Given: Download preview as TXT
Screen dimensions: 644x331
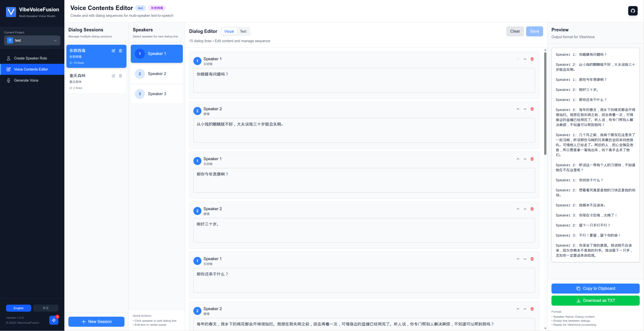Looking at the screenshot, I should [x=595, y=301].
